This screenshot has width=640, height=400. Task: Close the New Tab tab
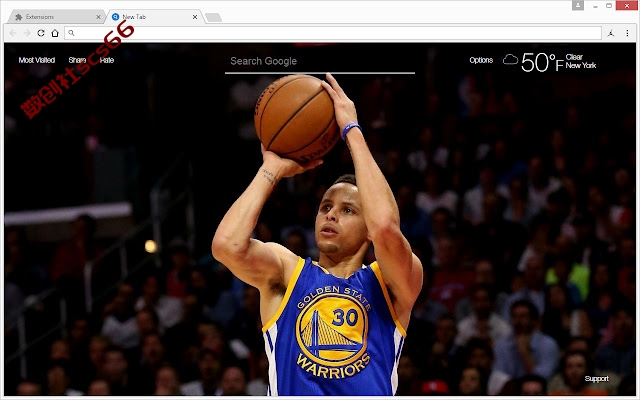[195, 17]
